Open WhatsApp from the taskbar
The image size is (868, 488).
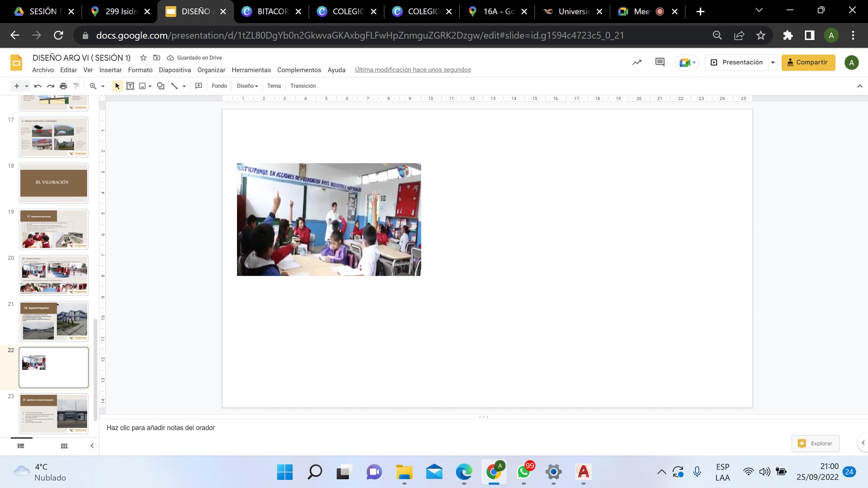point(524,472)
